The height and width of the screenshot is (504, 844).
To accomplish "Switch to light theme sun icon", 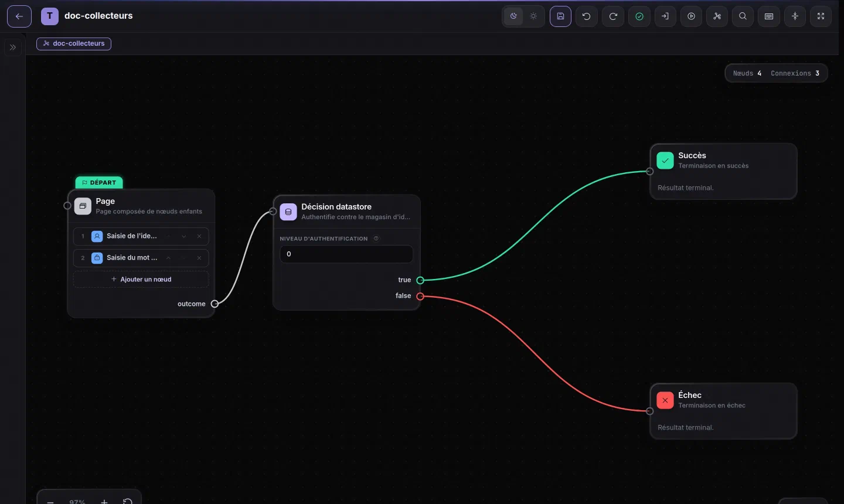I will coord(533,16).
